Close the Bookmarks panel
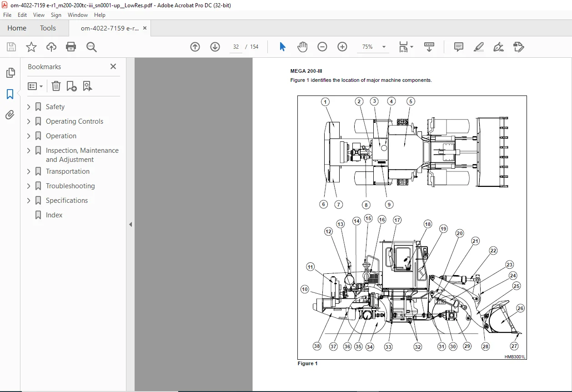The image size is (572, 392). pyautogui.click(x=113, y=66)
